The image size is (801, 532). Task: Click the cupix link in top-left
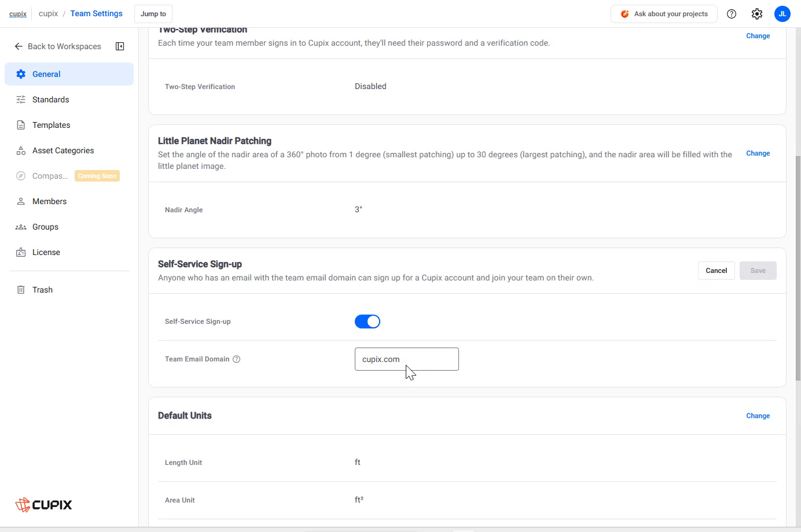18,14
